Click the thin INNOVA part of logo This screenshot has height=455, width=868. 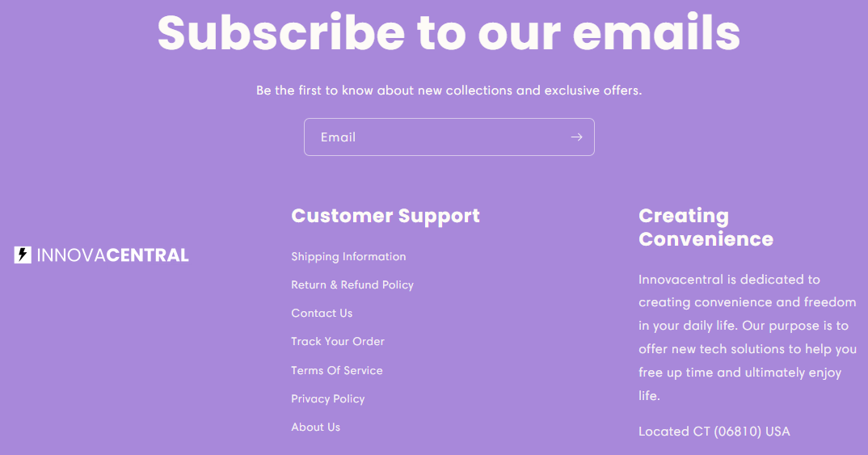tap(71, 255)
